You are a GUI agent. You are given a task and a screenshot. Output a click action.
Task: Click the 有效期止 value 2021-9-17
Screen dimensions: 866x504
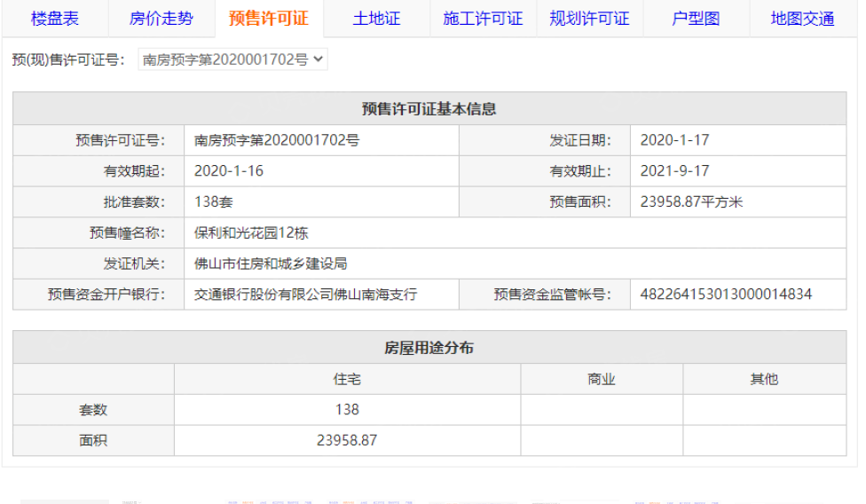tap(674, 171)
